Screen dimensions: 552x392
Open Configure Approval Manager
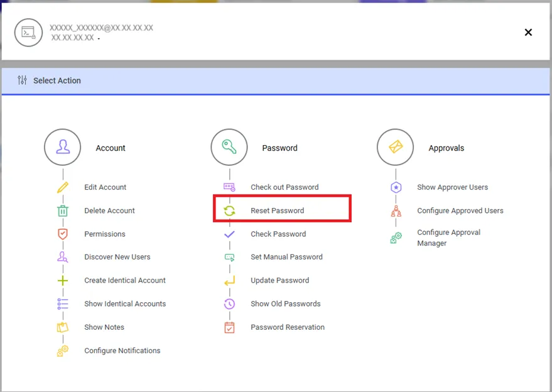tap(449, 237)
